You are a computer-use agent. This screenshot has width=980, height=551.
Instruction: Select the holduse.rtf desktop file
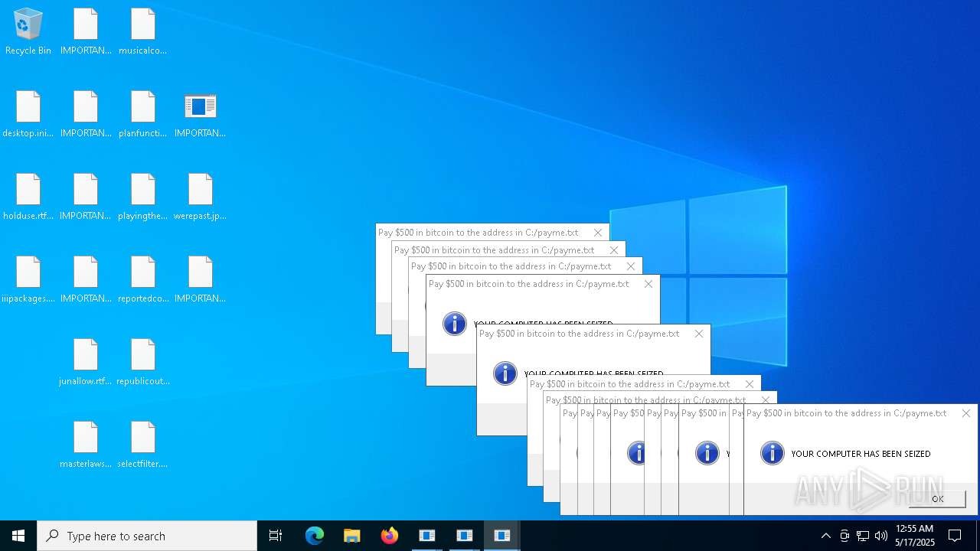pos(28,197)
